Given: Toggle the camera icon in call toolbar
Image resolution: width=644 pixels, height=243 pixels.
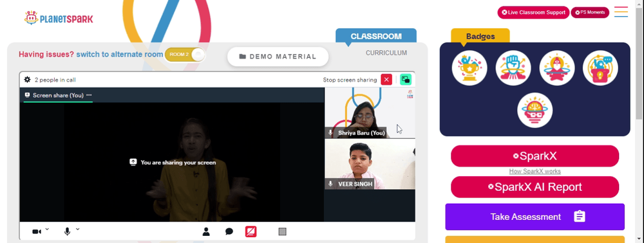Looking at the screenshot, I should [37, 232].
